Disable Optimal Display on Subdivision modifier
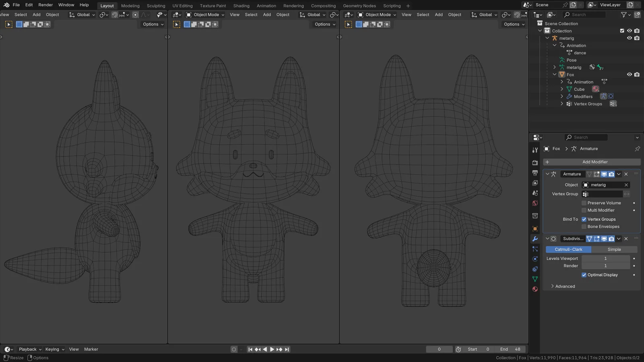This screenshot has width=644, height=362. pyautogui.click(x=584, y=275)
